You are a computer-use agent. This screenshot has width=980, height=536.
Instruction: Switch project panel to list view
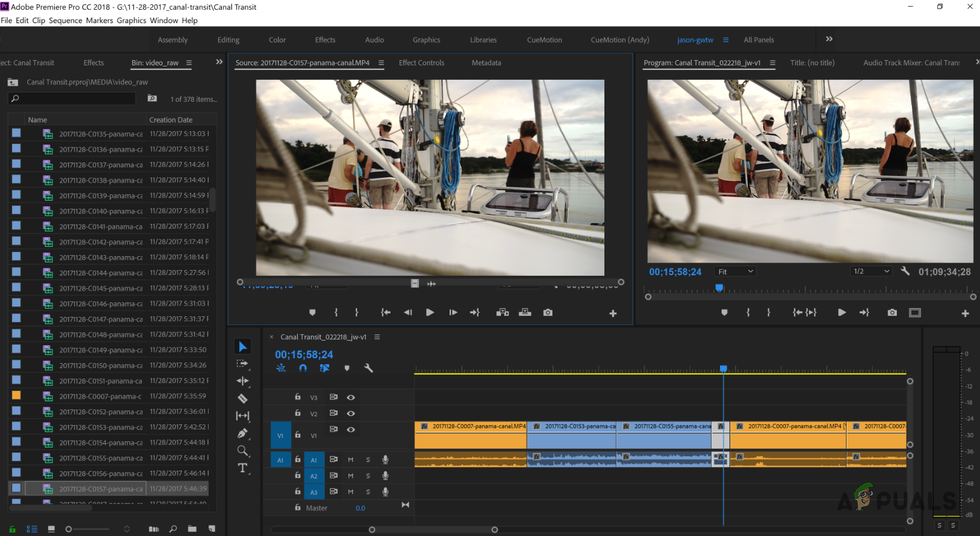pyautogui.click(x=32, y=528)
